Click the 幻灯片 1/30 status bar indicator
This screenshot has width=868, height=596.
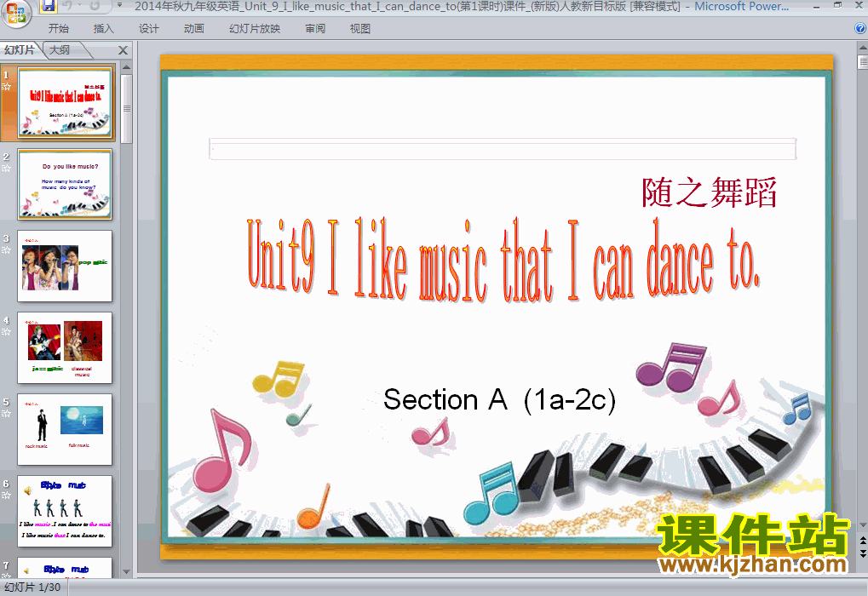(x=33, y=587)
